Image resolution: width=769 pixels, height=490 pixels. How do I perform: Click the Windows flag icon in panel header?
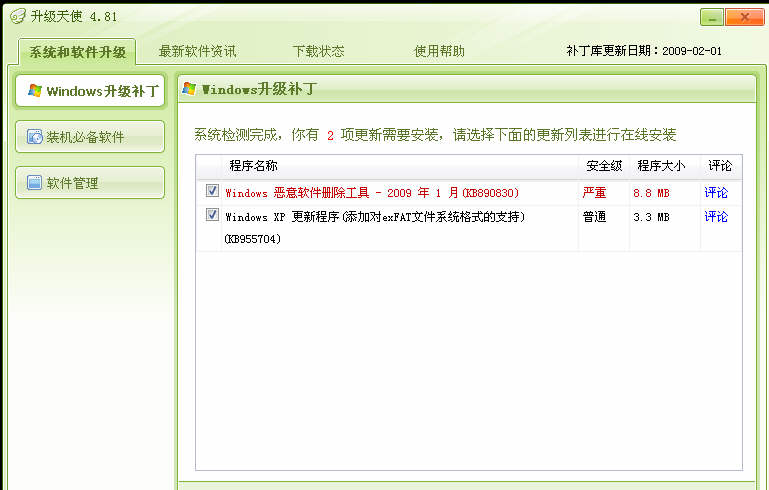click(x=189, y=89)
